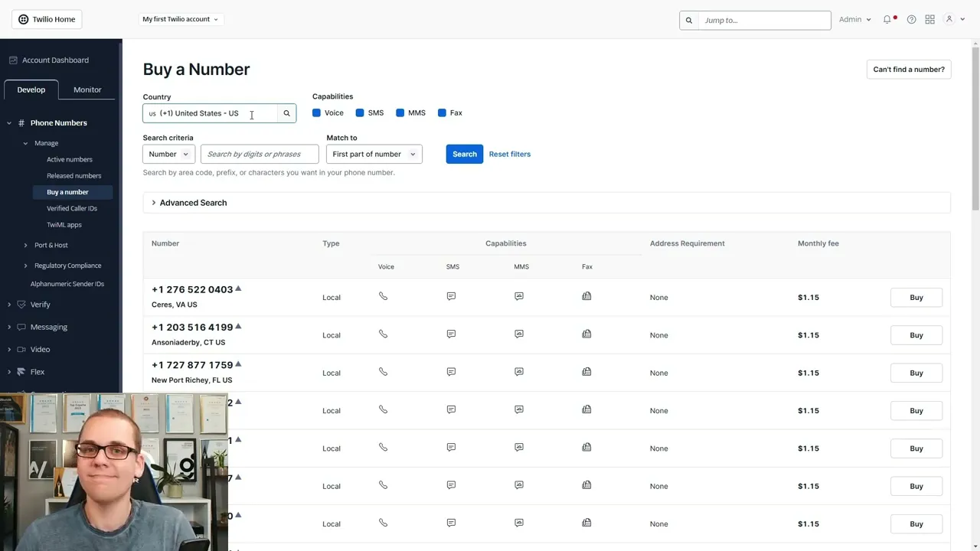Image resolution: width=980 pixels, height=551 pixels.
Task: Open Active numbers in sidebar
Action: tap(70, 159)
